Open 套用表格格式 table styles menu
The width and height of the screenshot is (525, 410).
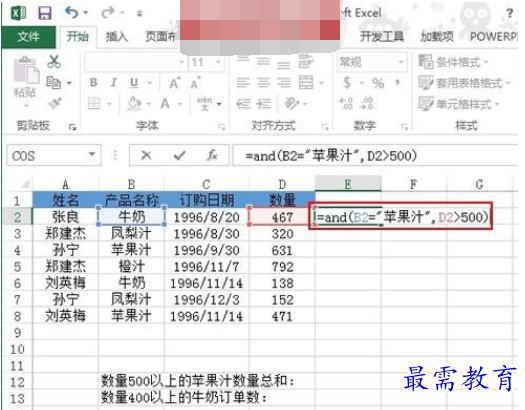[x=464, y=83]
